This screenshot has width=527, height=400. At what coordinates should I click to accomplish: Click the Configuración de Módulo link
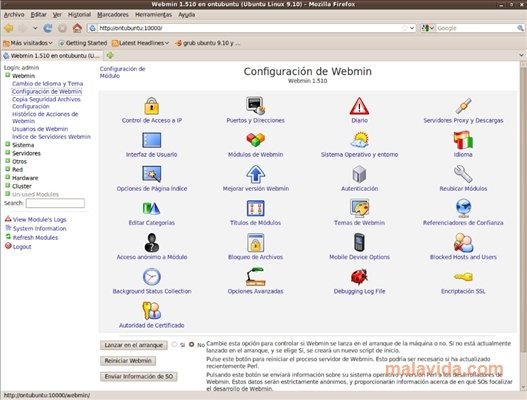pos(122,72)
